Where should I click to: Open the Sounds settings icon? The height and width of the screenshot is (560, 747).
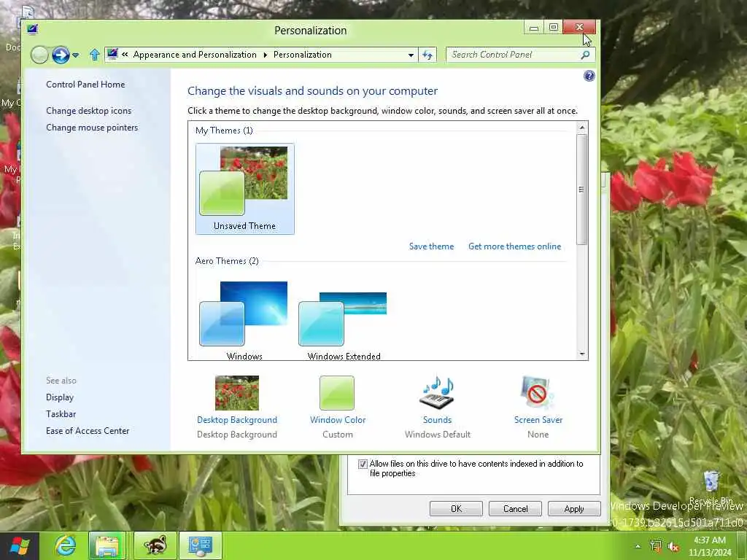(437, 393)
